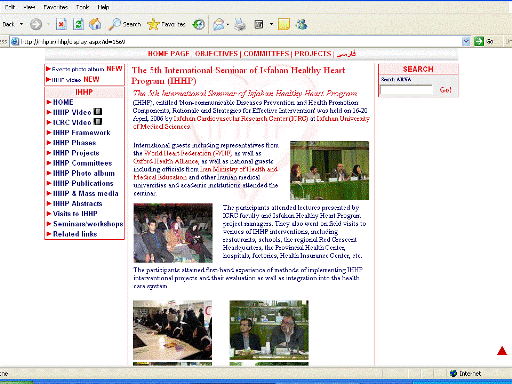Open the panel discussion photo with green table
This screenshot has height=384, width=512.
point(329,170)
